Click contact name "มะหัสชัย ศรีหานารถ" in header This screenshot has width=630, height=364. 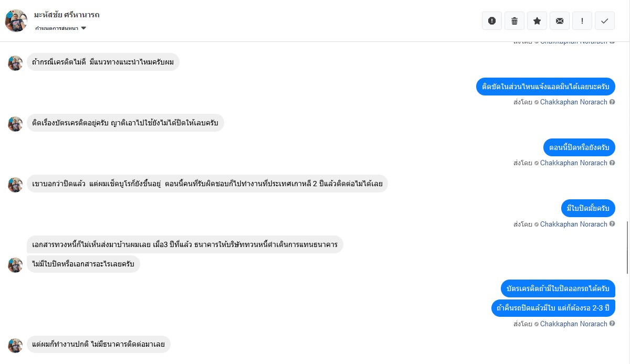click(67, 15)
